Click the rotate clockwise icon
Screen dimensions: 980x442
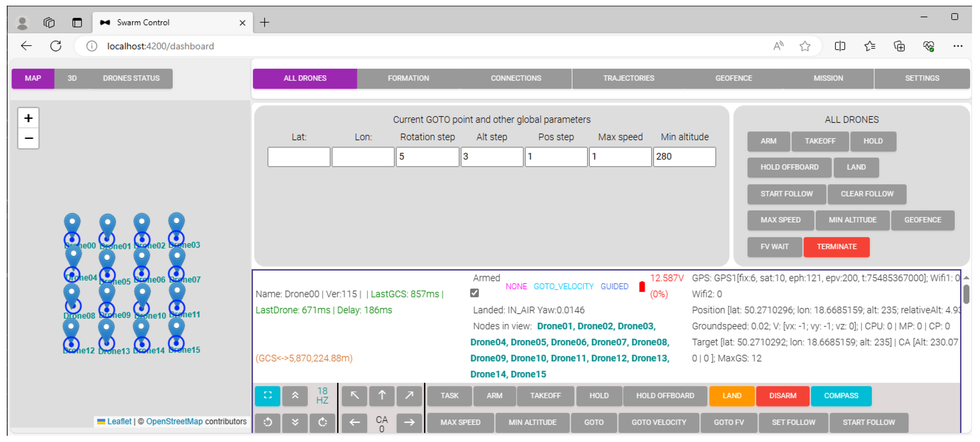click(x=322, y=422)
